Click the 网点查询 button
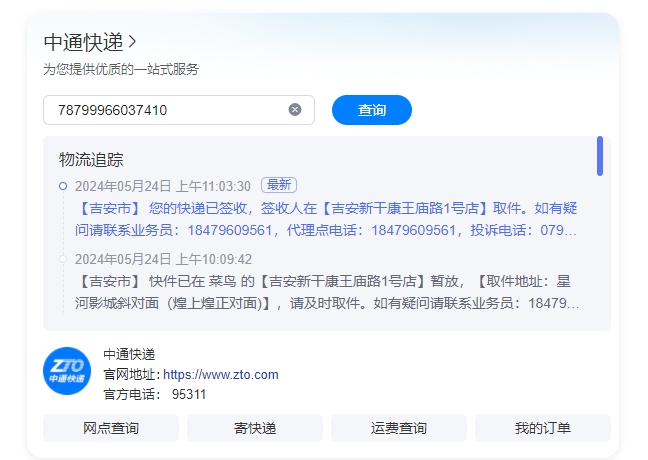This screenshot has height=460, width=648. (111, 428)
